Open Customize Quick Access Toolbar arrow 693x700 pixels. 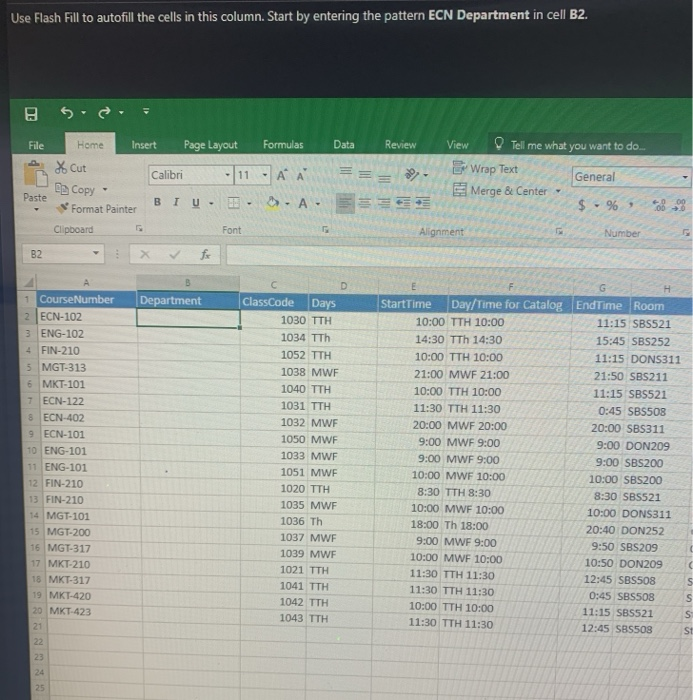[146, 112]
